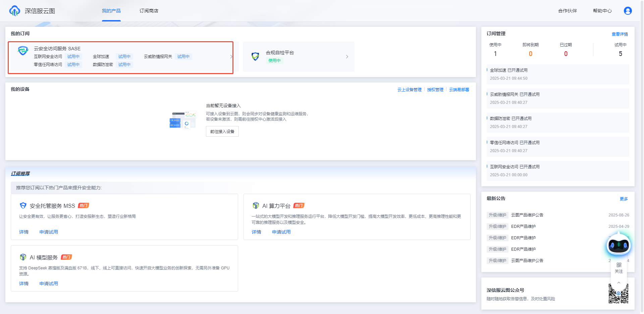Open the 授权管理 link
The width and height of the screenshot is (644, 314).
coord(435,90)
